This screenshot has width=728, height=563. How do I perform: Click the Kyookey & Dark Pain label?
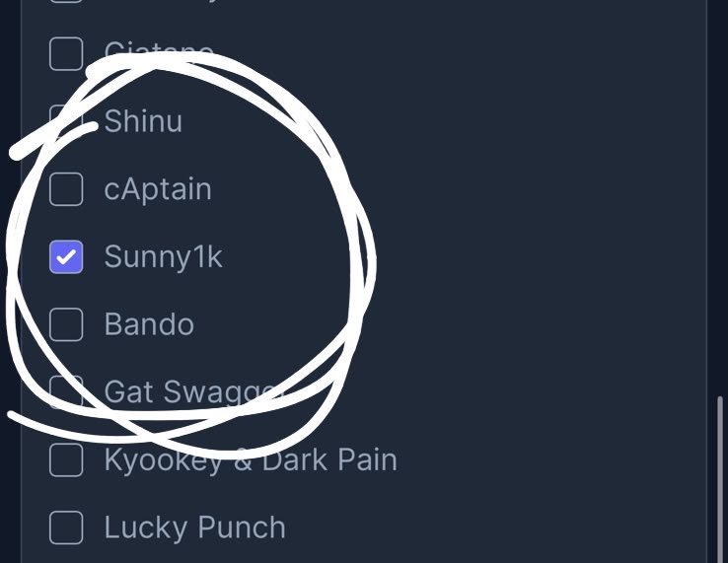[251, 459]
